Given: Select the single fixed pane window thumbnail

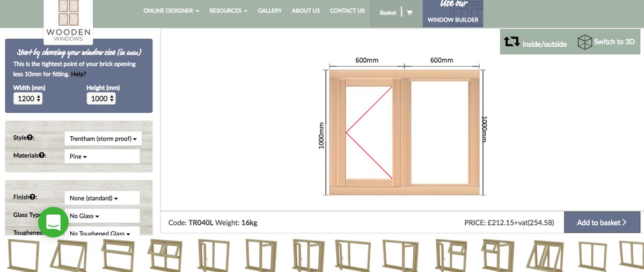Looking at the screenshot, I should tap(24, 254).
